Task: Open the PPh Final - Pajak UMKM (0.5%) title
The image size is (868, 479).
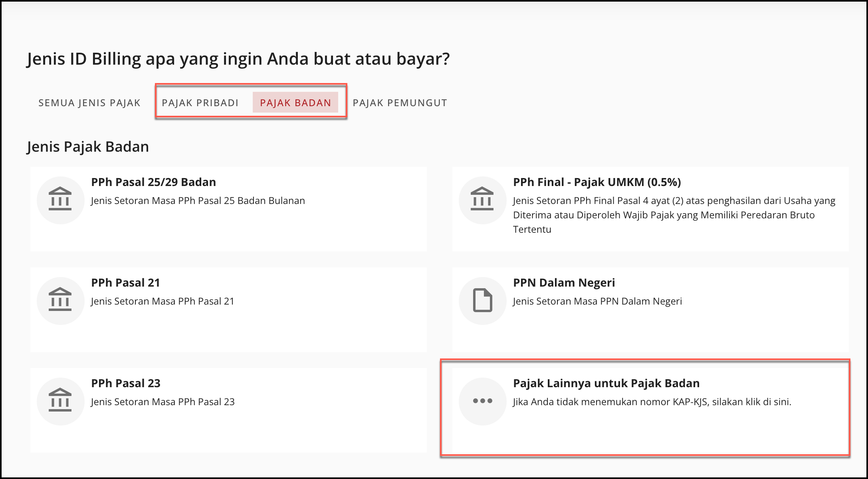Action: pos(597,182)
